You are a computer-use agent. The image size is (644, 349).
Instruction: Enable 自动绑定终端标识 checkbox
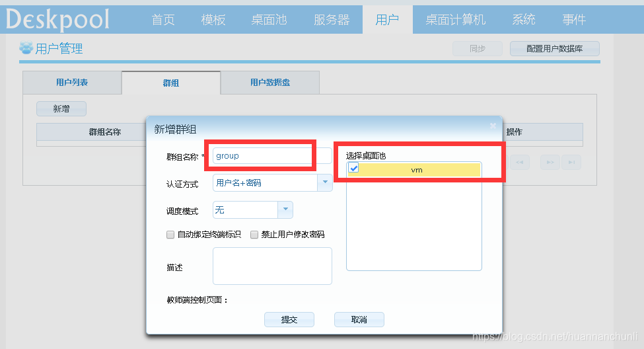click(x=170, y=235)
